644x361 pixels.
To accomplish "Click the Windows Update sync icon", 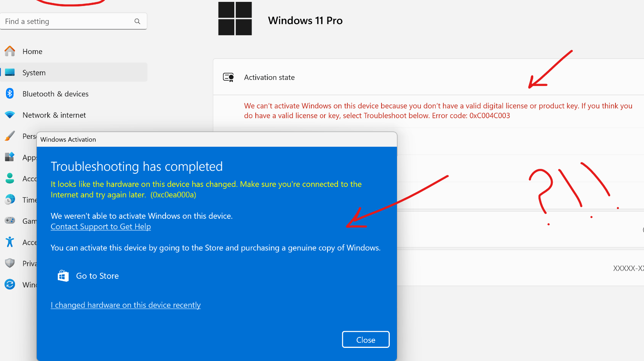I will [x=10, y=284].
